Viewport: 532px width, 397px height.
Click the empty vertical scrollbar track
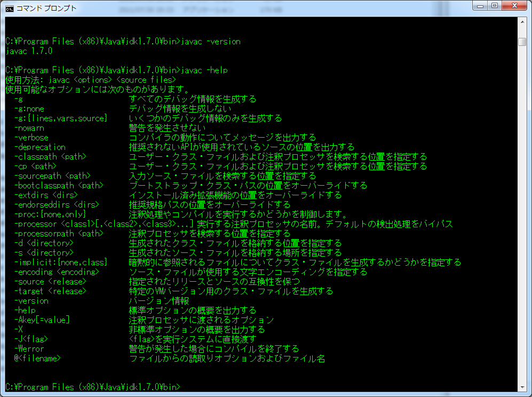[522, 213]
